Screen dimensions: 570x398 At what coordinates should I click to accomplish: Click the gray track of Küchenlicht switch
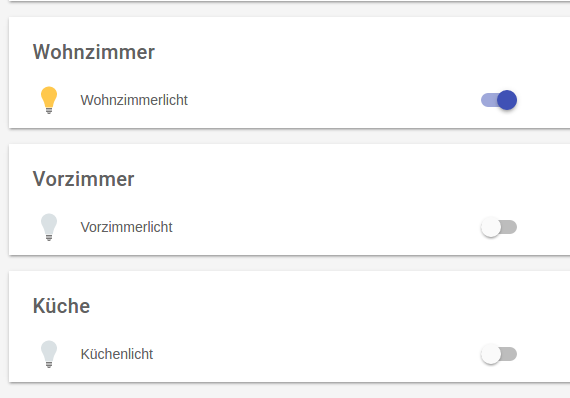click(509, 354)
